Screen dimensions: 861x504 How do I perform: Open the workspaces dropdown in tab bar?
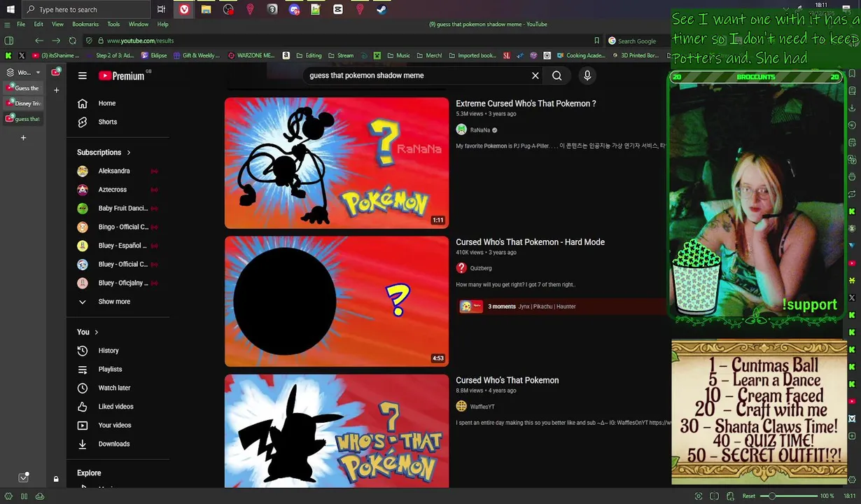tap(23, 73)
